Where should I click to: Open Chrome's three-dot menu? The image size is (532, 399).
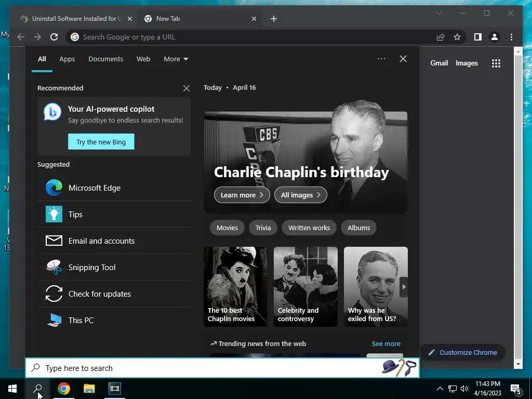511,37
